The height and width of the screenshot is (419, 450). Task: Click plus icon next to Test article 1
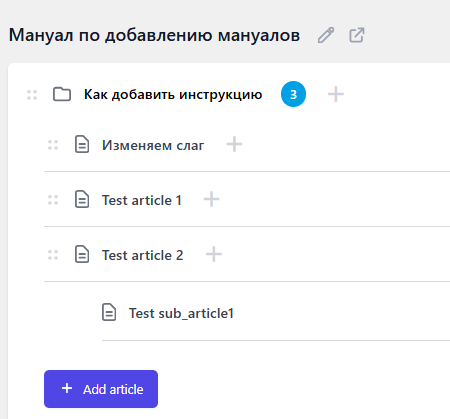point(212,199)
